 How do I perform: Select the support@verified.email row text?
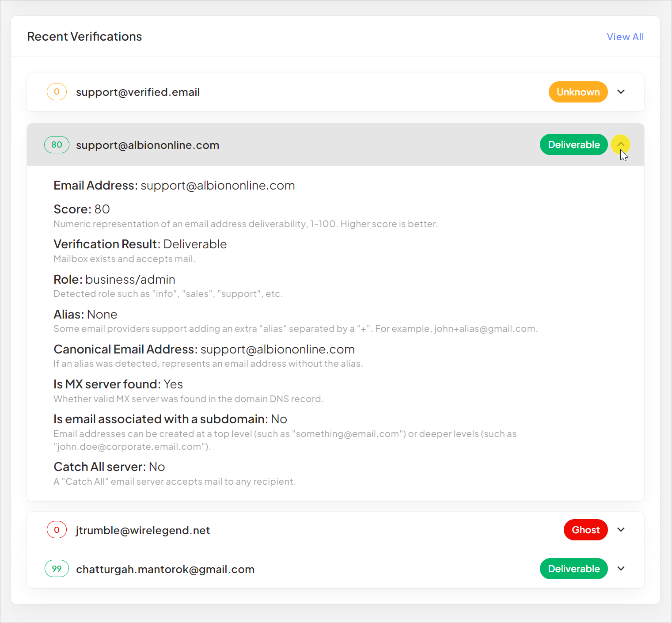[x=138, y=92]
